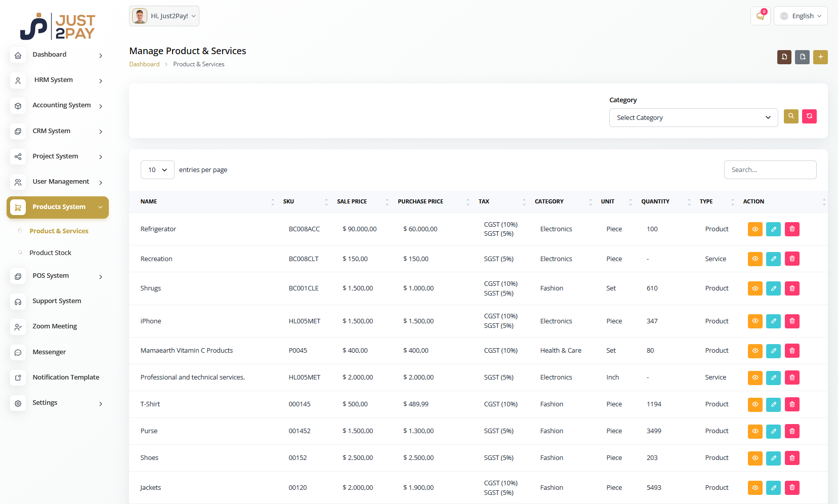Open the entries per page dropdown

pyautogui.click(x=157, y=170)
